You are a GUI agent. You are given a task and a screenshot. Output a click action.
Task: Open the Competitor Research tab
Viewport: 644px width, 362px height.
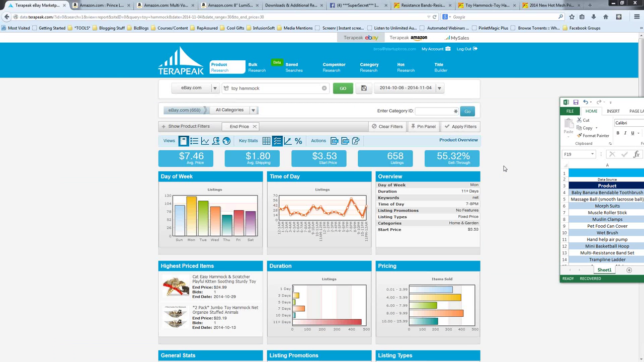(334, 67)
